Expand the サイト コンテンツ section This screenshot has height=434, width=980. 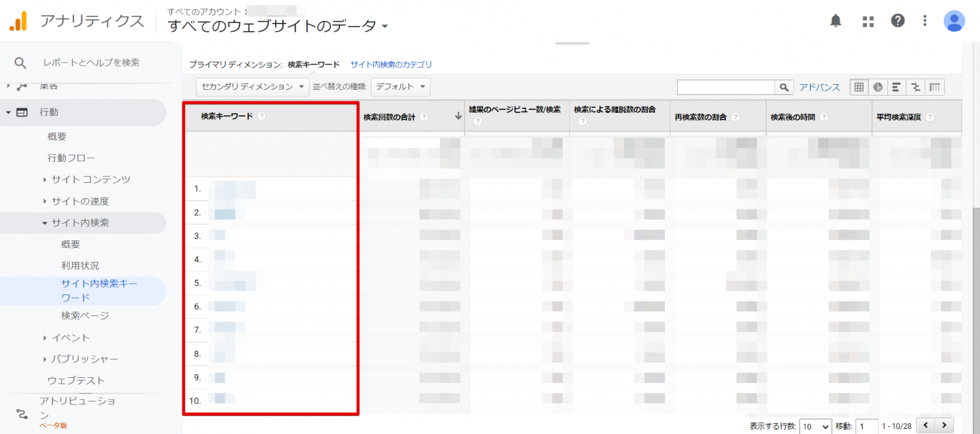91,180
